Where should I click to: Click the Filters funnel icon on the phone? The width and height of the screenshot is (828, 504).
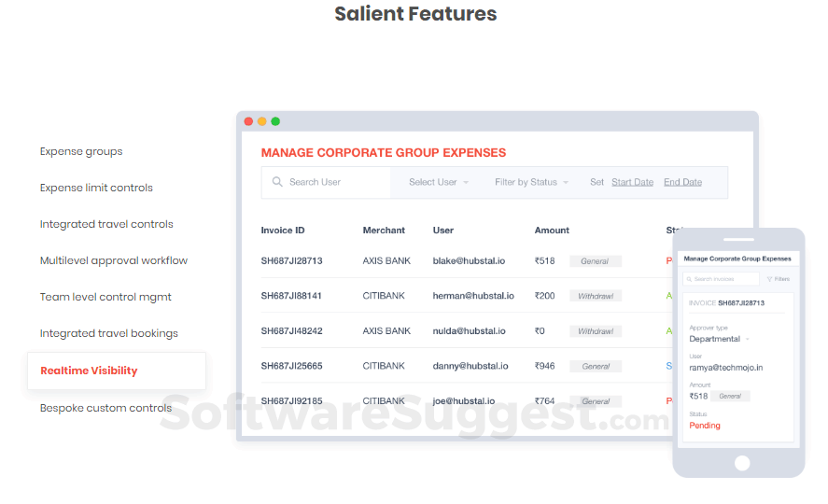[x=769, y=279]
